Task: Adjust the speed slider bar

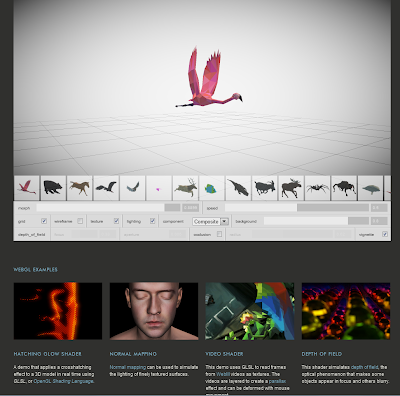Action: click(x=297, y=208)
